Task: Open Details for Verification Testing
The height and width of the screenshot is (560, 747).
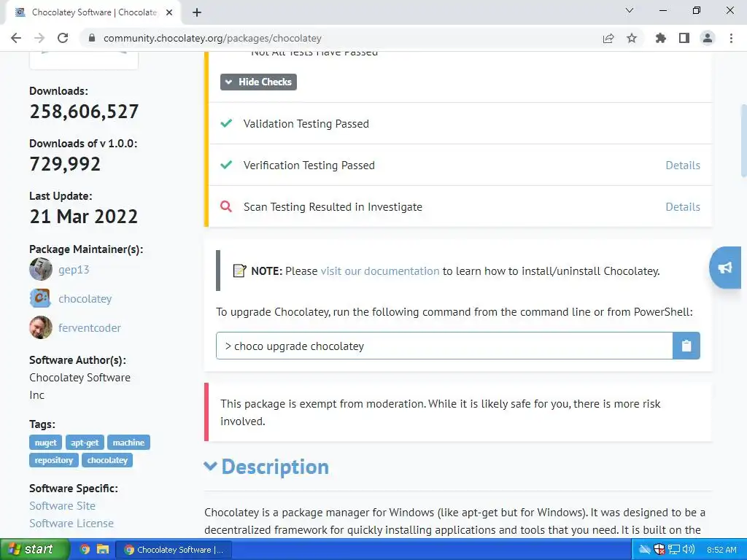Action: (683, 166)
